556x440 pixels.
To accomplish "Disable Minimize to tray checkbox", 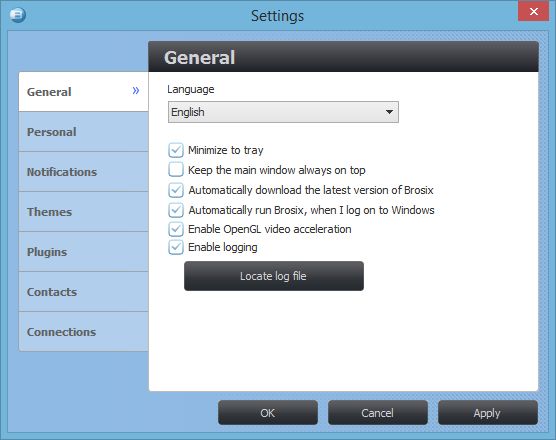I will click(x=176, y=150).
